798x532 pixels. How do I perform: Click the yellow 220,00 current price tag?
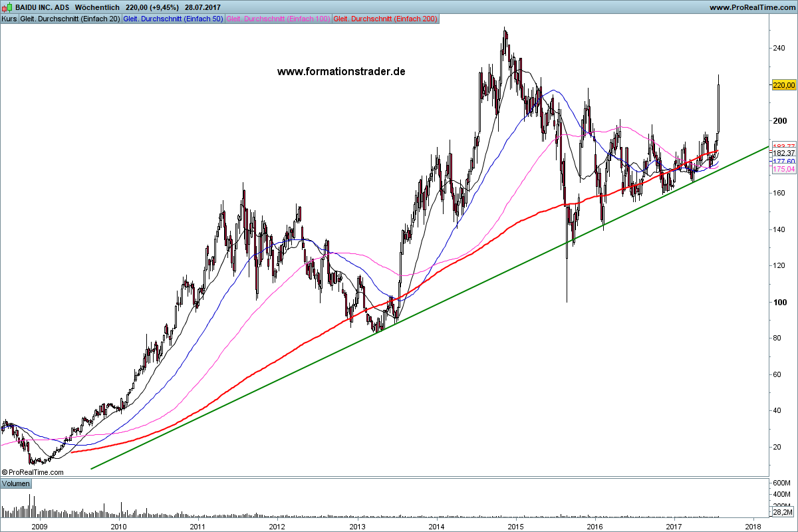[x=783, y=84]
